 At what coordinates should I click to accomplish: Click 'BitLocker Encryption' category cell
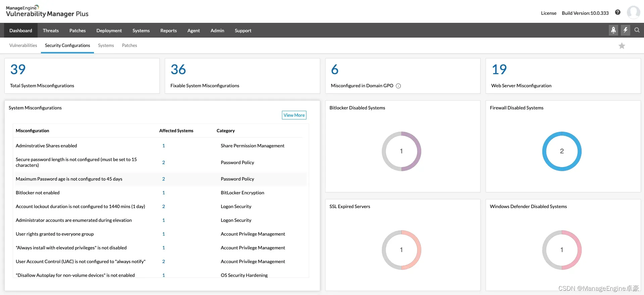(242, 193)
